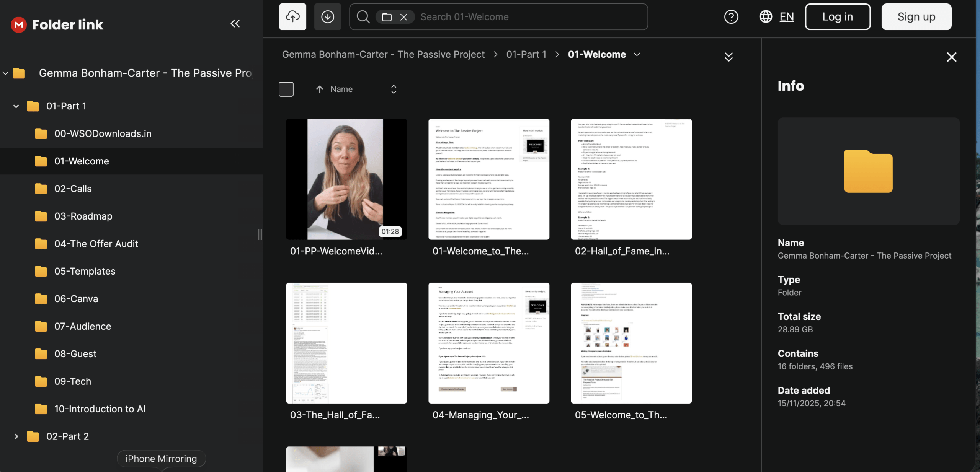
Task: Click the download arrow icon
Action: click(328, 17)
